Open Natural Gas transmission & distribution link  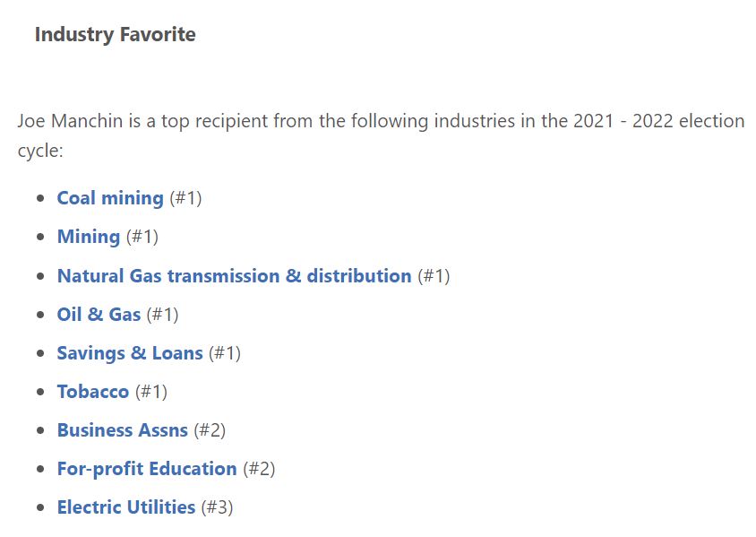[234, 276]
